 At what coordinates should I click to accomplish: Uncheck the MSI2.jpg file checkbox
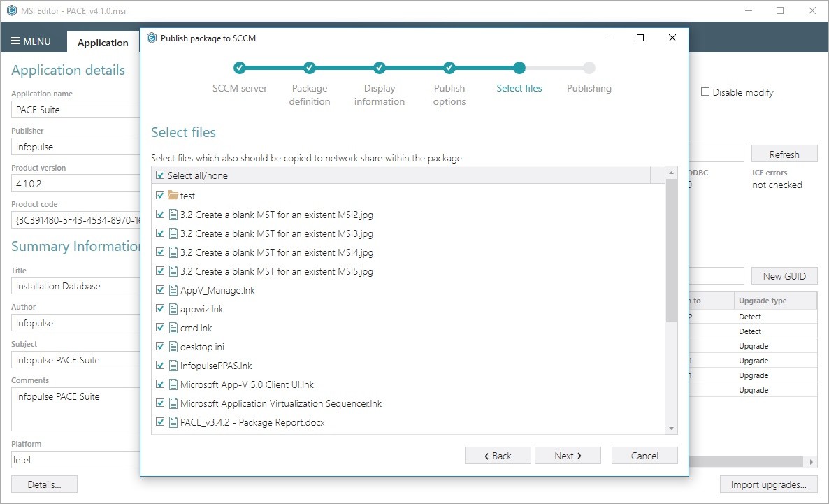(160, 214)
